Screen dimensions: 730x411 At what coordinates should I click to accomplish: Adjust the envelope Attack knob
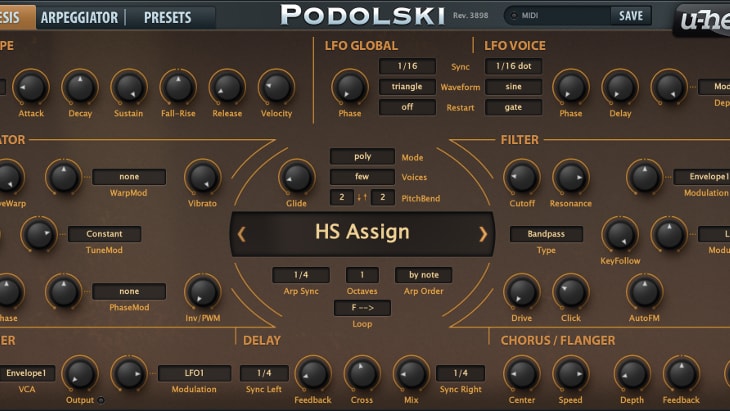(x=31, y=88)
